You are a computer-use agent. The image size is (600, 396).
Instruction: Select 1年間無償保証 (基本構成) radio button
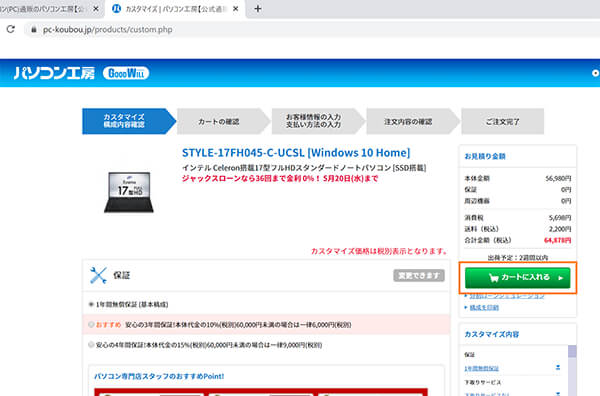point(91,304)
